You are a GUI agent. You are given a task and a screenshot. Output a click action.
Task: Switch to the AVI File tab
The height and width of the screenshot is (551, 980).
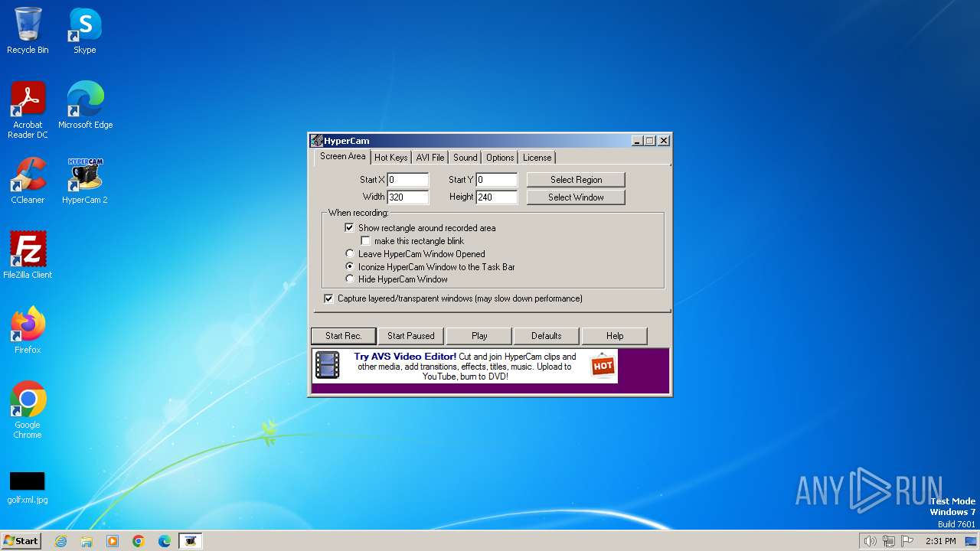click(430, 158)
